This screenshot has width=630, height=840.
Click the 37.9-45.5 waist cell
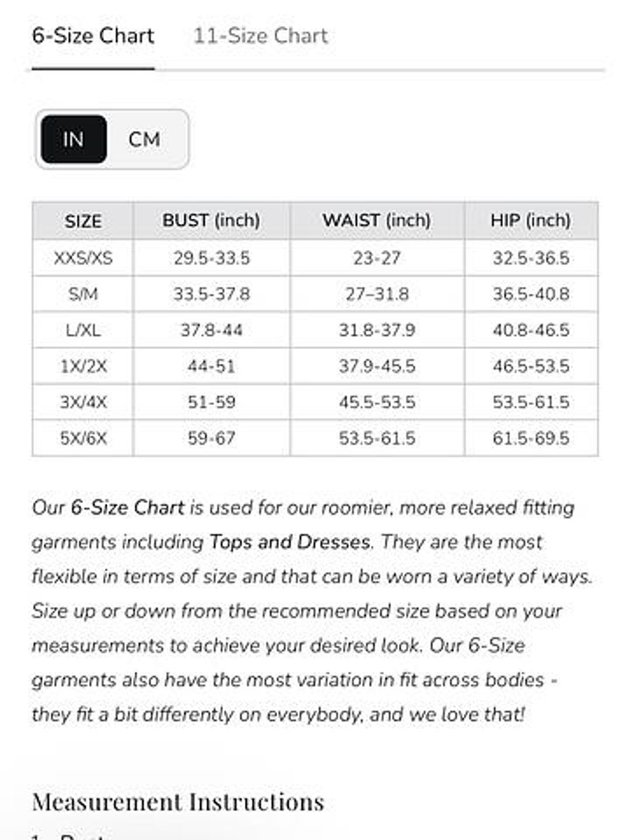pos(377,366)
